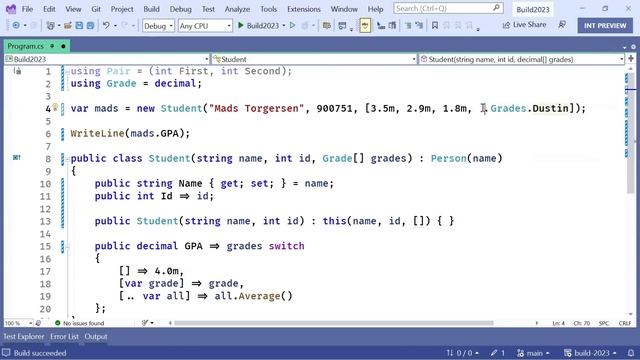Open the File menu

[x=27, y=9]
